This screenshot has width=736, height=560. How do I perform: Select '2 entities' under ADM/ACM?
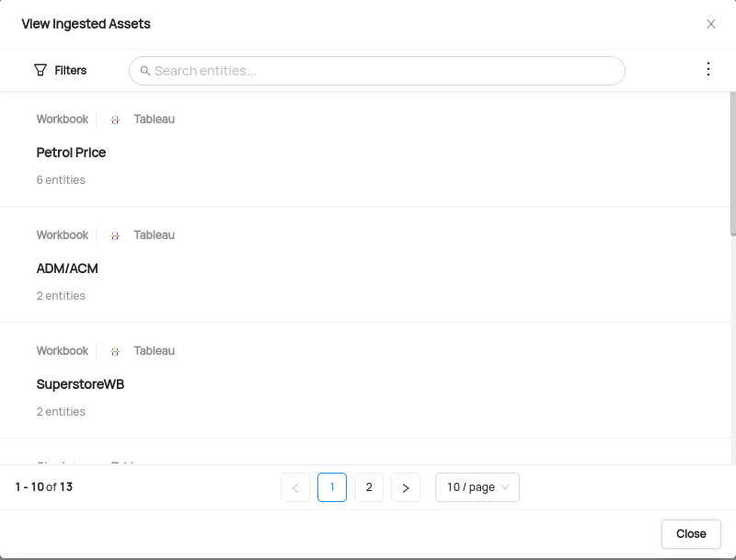click(x=61, y=296)
